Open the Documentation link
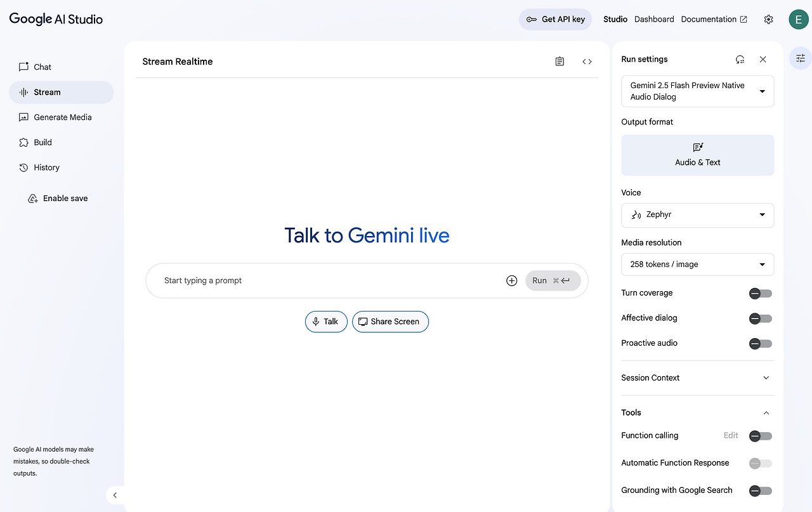 pyautogui.click(x=714, y=20)
